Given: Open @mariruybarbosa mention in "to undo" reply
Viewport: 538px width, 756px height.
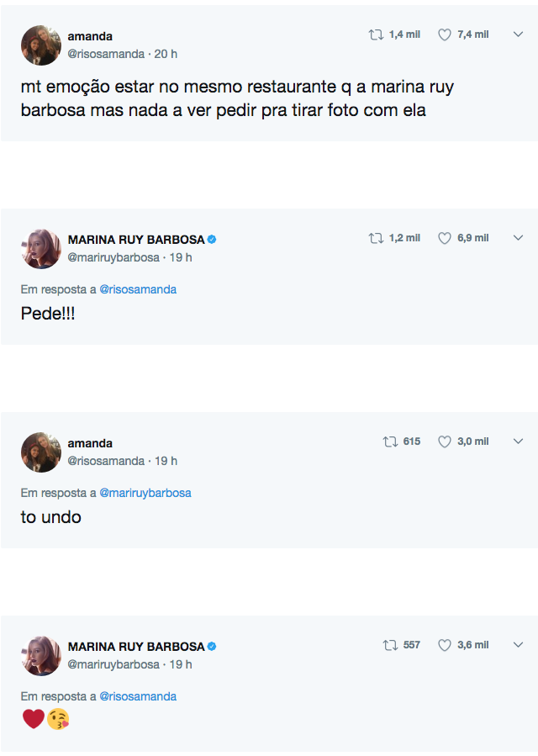Looking at the screenshot, I should point(145,493).
